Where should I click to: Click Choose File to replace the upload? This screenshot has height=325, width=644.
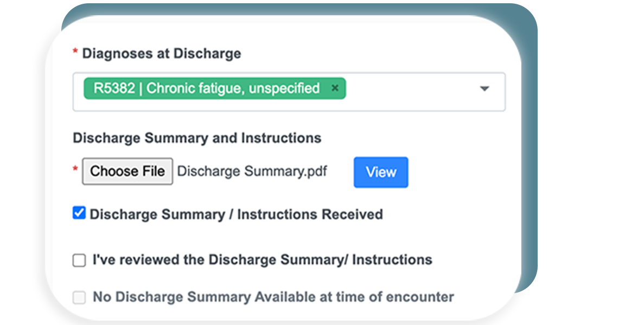click(x=127, y=171)
